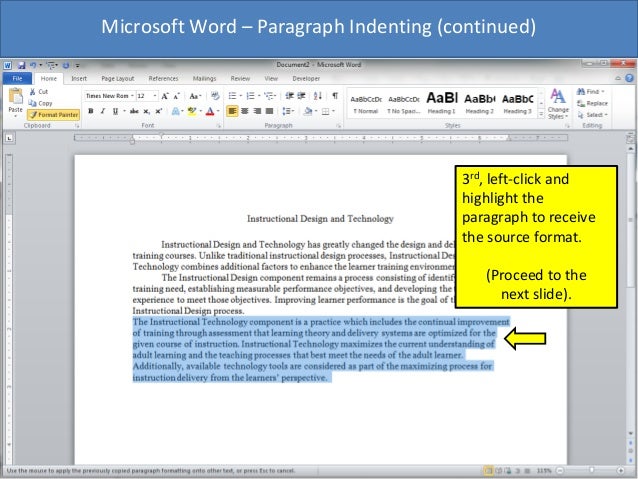
Task: Open the Styles pane dialog launcher
Action: pyautogui.click(x=567, y=126)
